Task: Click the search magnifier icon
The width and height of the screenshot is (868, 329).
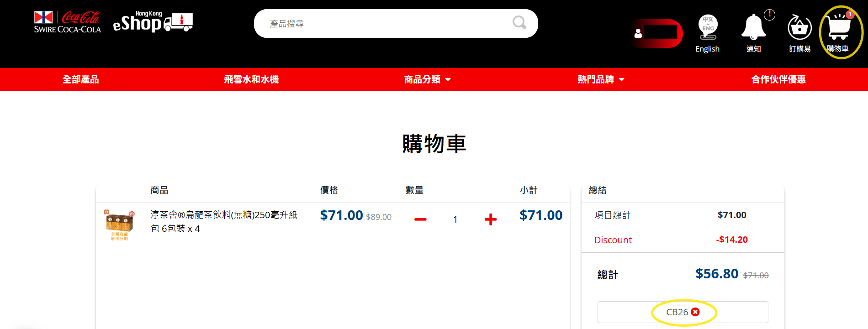Action: coord(519,23)
